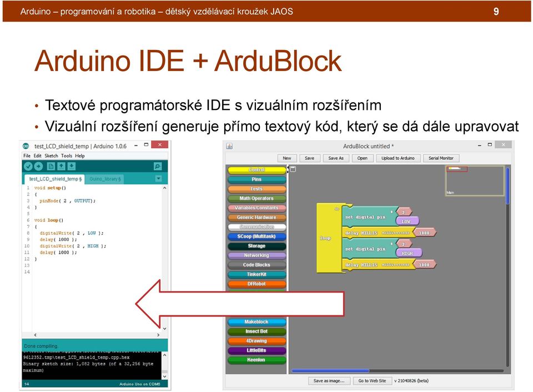Viewport: 533px width, 392px height.
Task: Click the code editor horizontal scroll-right arrow
Action: [158, 335]
